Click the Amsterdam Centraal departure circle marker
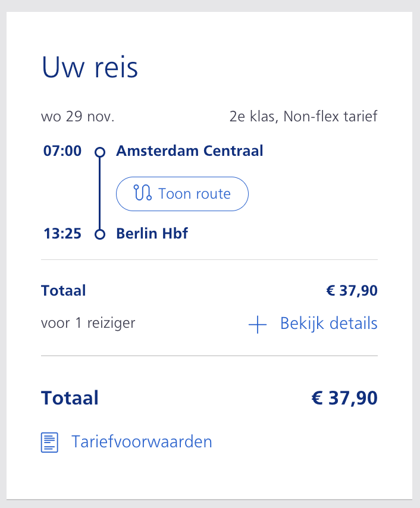420x508 pixels. pyautogui.click(x=100, y=152)
